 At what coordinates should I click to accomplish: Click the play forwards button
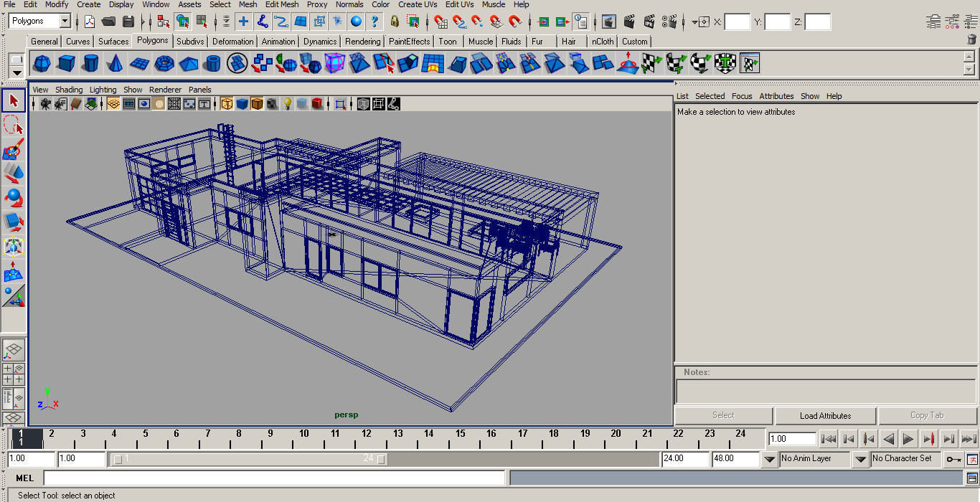coord(908,439)
